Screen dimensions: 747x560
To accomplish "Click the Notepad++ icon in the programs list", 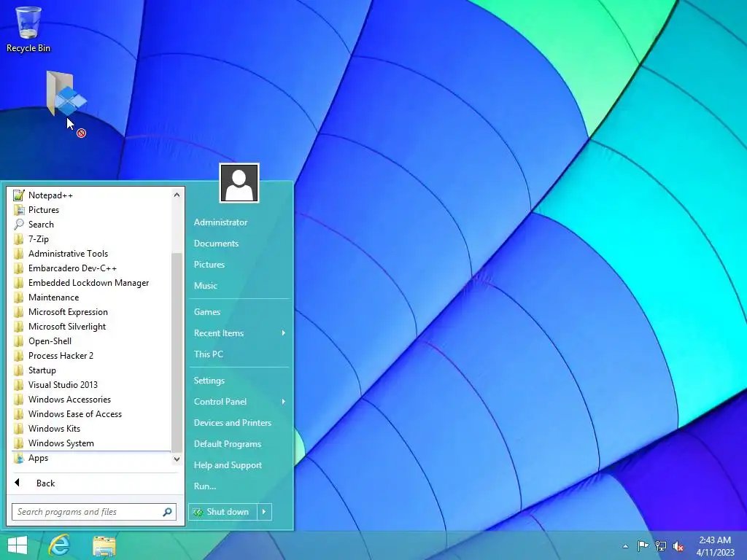I will 19,195.
